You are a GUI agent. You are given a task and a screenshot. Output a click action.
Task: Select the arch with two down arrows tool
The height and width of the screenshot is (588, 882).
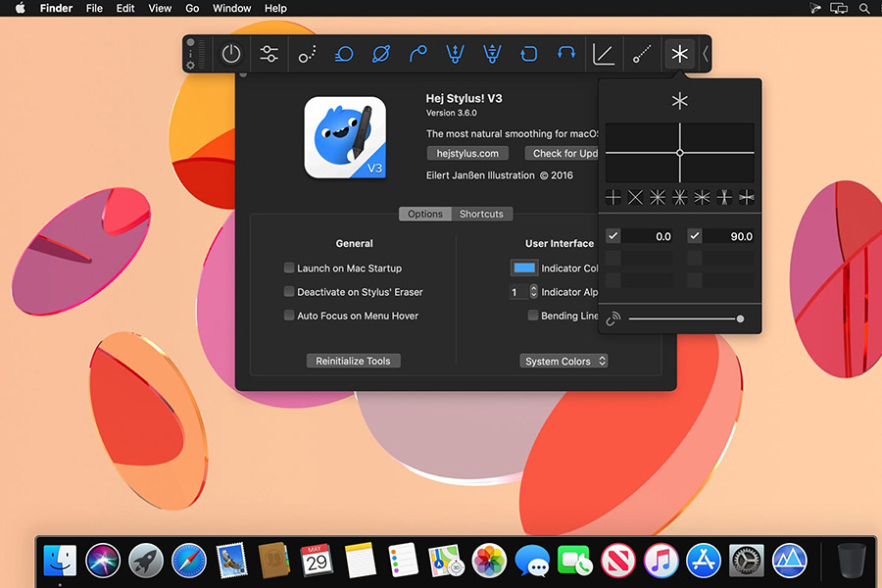click(566, 54)
